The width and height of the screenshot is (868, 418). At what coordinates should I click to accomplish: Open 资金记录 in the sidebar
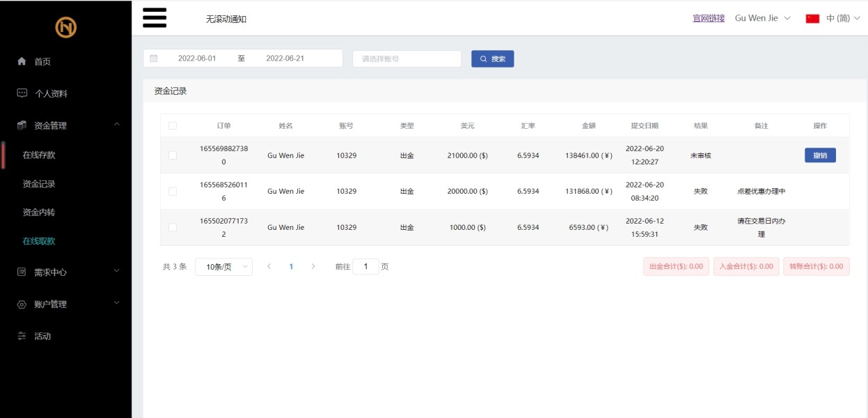coord(39,184)
